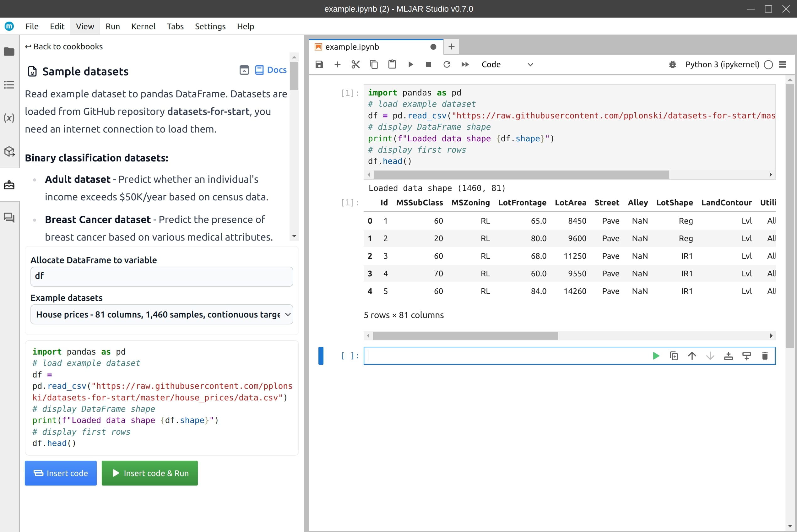The width and height of the screenshot is (797, 532).
Task: Open the Example datasets dropdown
Action: (162, 314)
